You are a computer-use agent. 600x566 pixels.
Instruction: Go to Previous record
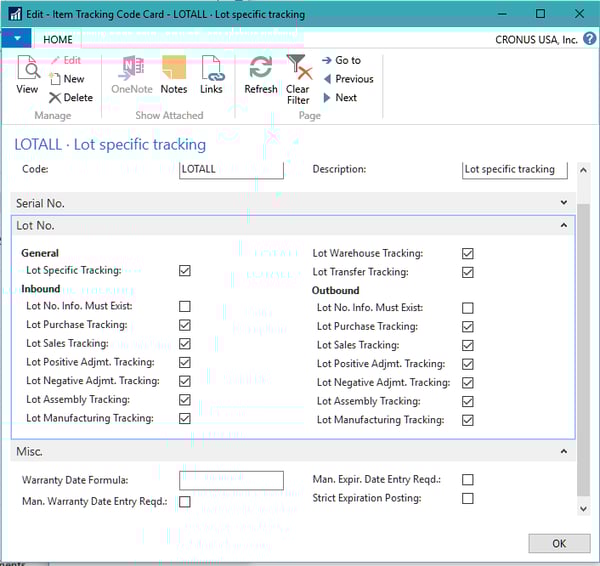coord(349,79)
